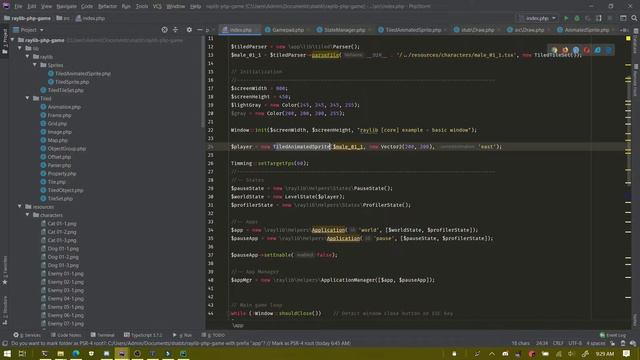The height and width of the screenshot is (360, 640).
Task: Open Parser.php in project tree
Action: pyautogui.click(x=59, y=165)
